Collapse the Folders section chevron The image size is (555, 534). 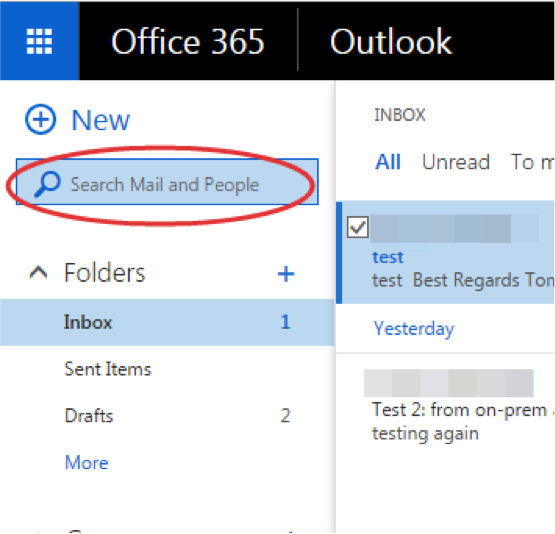coord(39,273)
